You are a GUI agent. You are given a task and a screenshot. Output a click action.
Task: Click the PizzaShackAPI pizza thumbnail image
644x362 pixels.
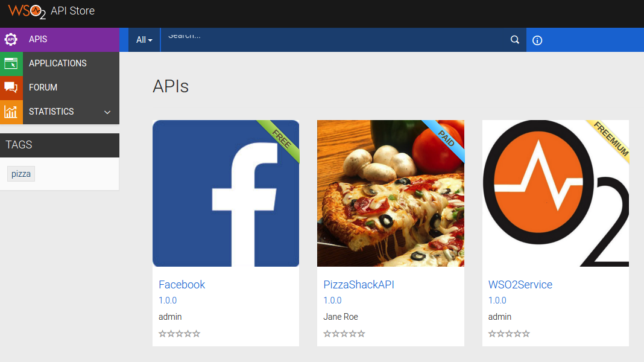[x=390, y=193]
